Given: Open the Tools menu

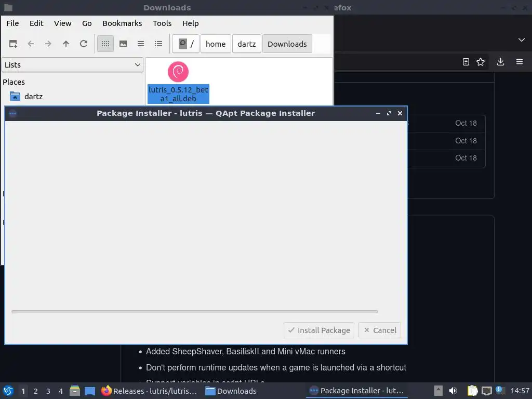Looking at the screenshot, I should [162, 23].
